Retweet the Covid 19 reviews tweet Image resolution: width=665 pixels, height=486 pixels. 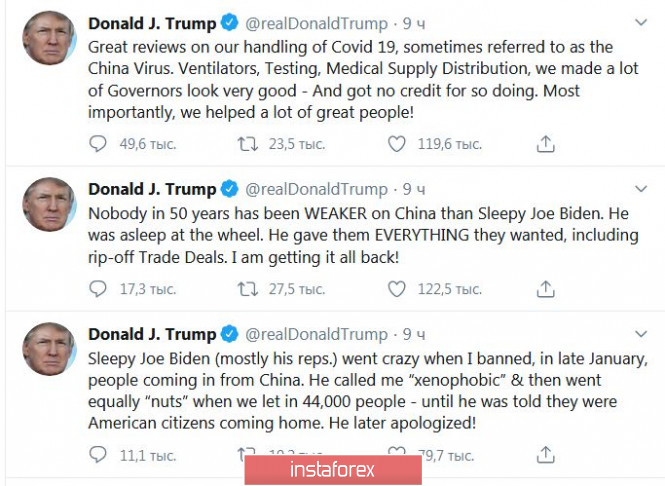point(247,144)
